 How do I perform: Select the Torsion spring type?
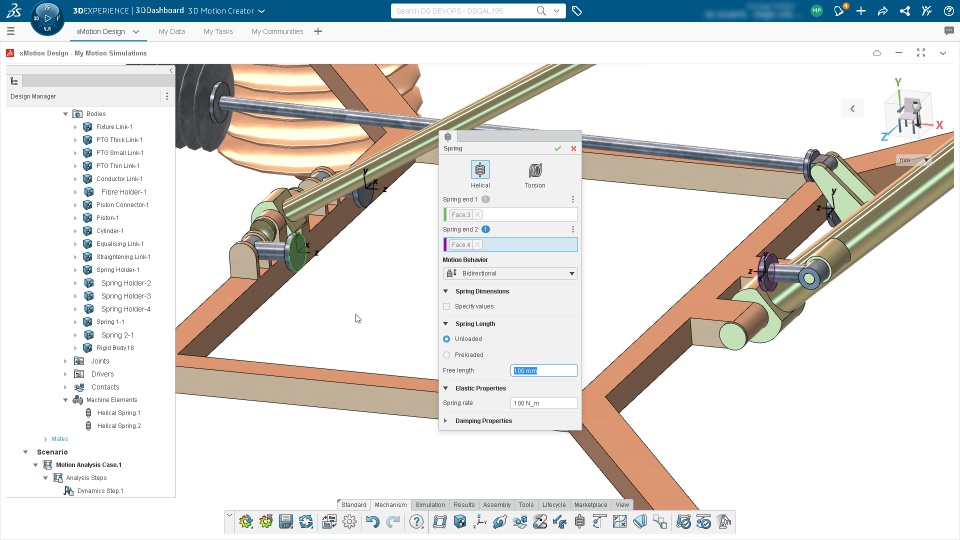click(534, 174)
